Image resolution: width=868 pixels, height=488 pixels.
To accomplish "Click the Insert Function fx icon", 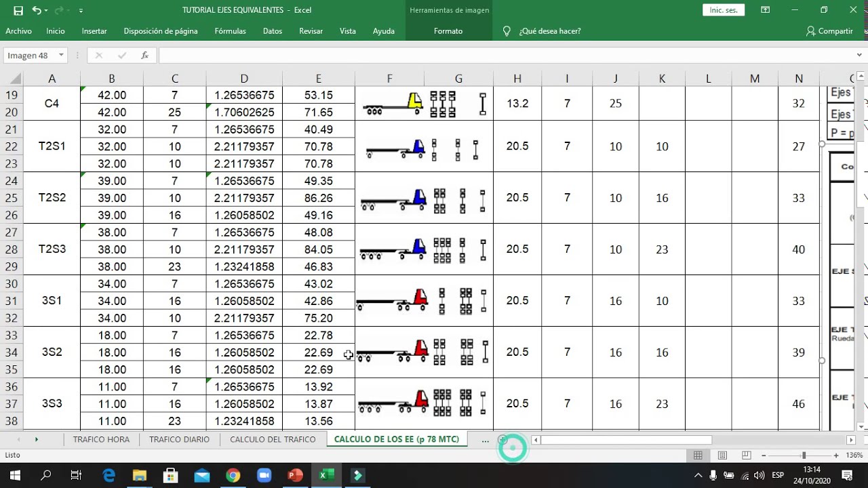I will pyautogui.click(x=144, y=56).
